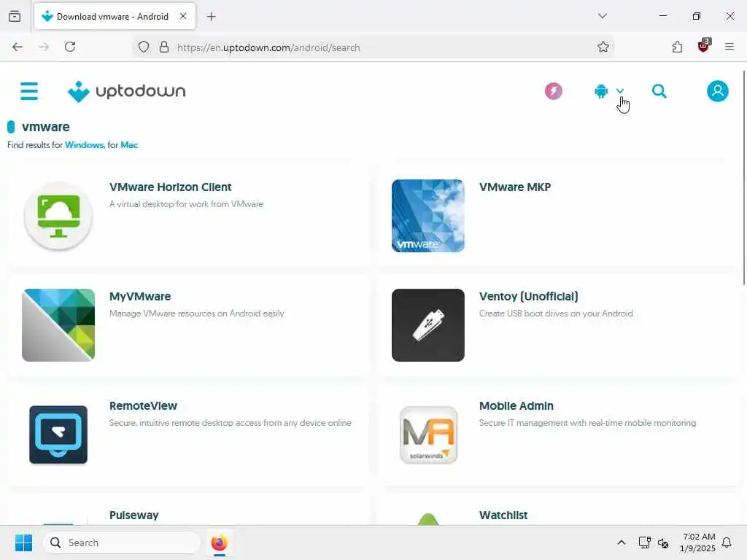Image resolution: width=747 pixels, height=560 pixels.
Task: Open the MyVMware title link
Action: [140, 296]
